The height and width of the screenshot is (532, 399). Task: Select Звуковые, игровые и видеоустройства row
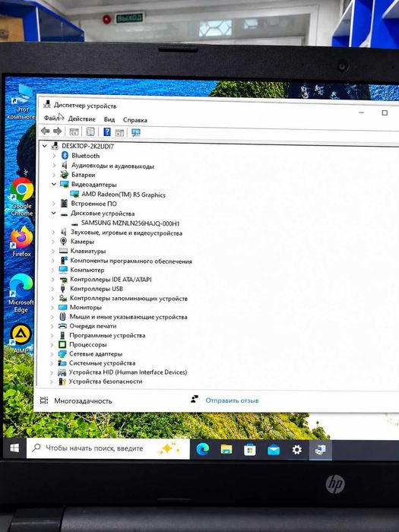point(126,233)
